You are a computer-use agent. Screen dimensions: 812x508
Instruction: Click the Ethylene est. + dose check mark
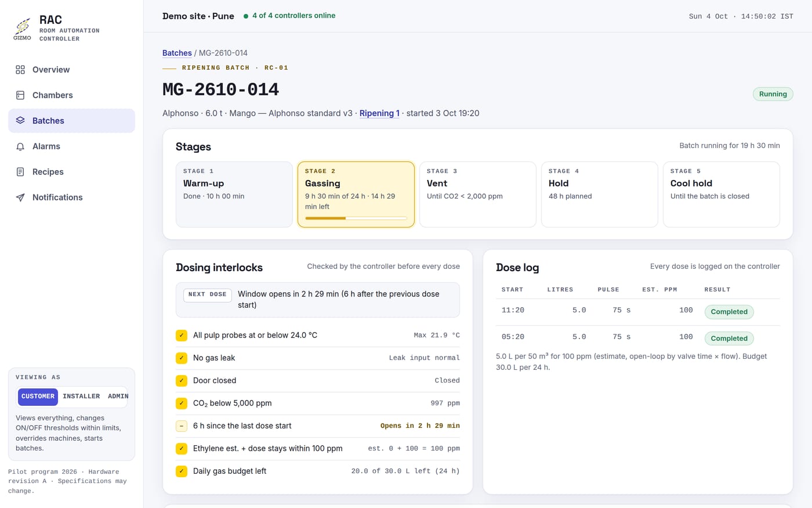(182, 448)
